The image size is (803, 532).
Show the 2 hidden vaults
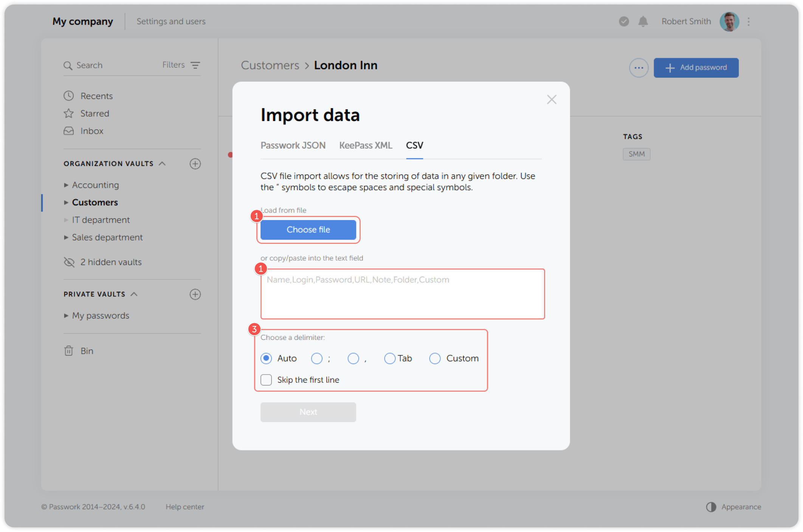tap(110, 262)
